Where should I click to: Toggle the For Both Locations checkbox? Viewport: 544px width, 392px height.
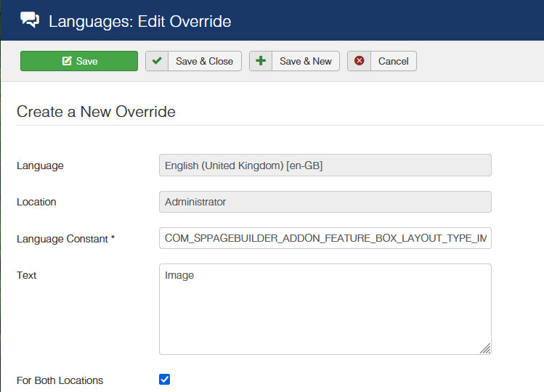coord(164,379)
